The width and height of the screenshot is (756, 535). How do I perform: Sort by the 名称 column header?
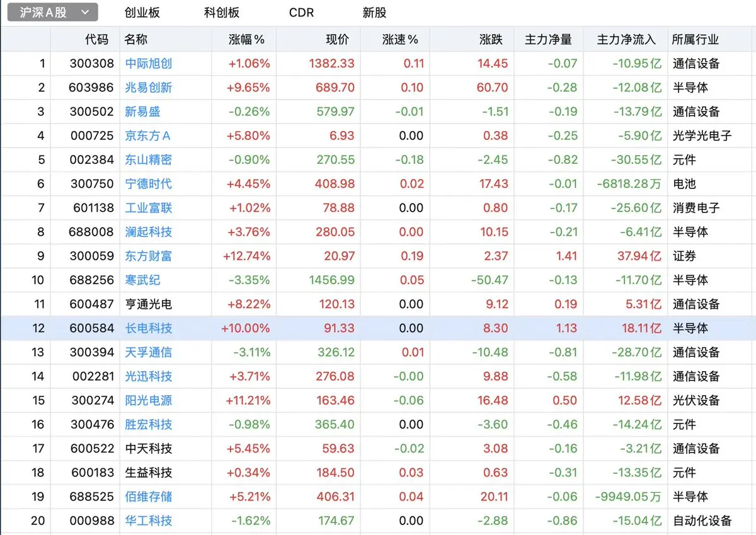[x=135, y=39]
